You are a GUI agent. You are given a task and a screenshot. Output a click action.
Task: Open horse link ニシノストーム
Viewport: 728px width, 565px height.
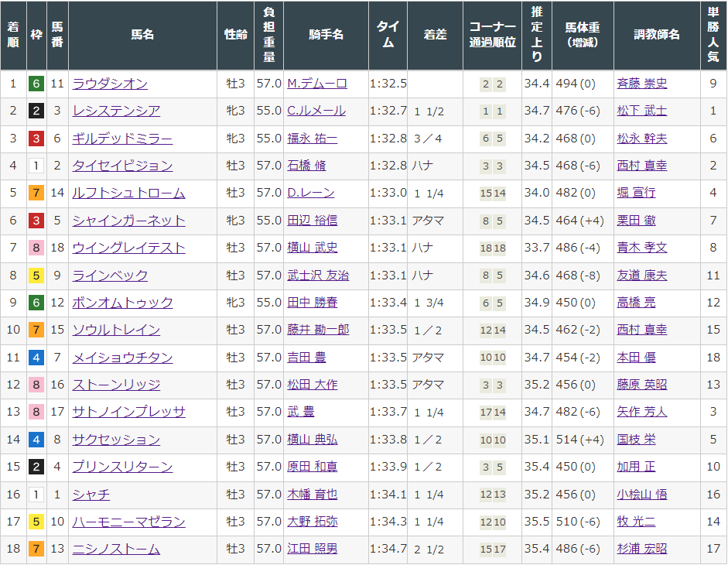click(117, 550)
